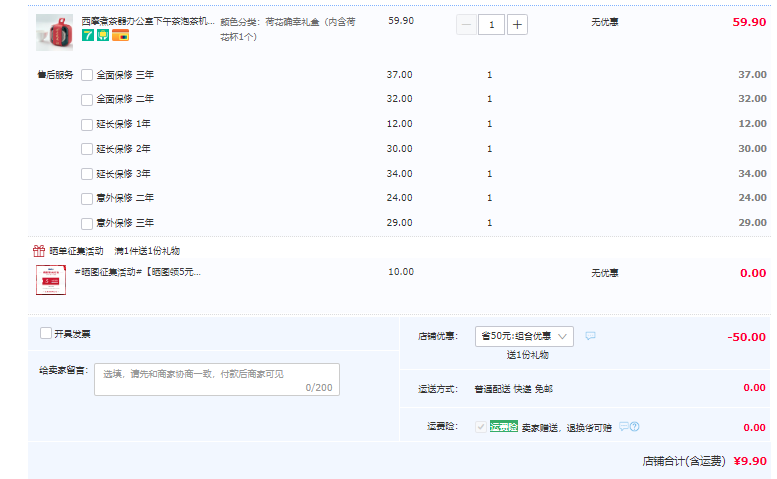
Task: Check 全面保修 三年 warranty option
Action: point(87,75)
